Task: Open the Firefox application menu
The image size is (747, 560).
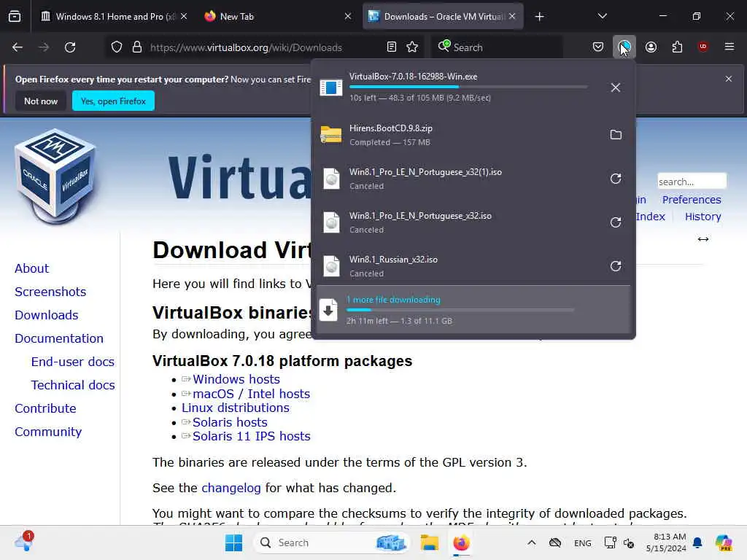Action: click(x=729, y=47)
